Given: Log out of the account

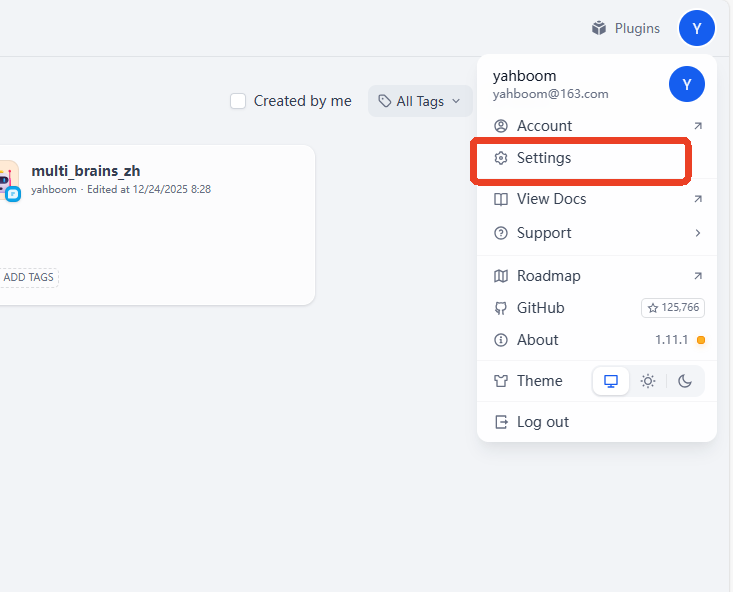Looking at the screenshot, I should click(597, 422).
